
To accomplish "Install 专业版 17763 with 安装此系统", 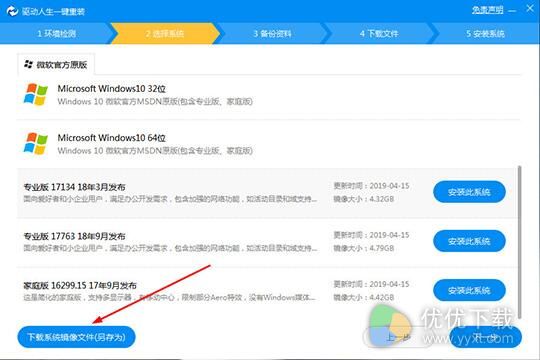I will pyautogui.click(x=469, y=241).
